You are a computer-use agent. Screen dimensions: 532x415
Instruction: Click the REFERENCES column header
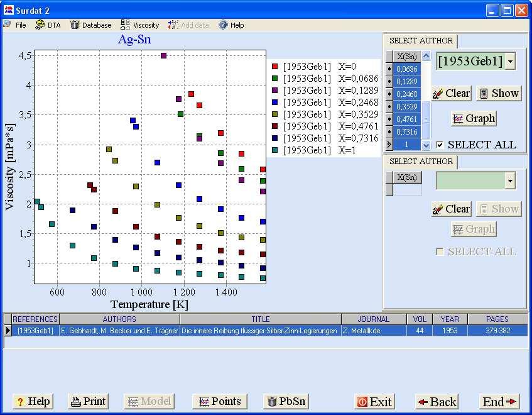click(x=35, y=319)
